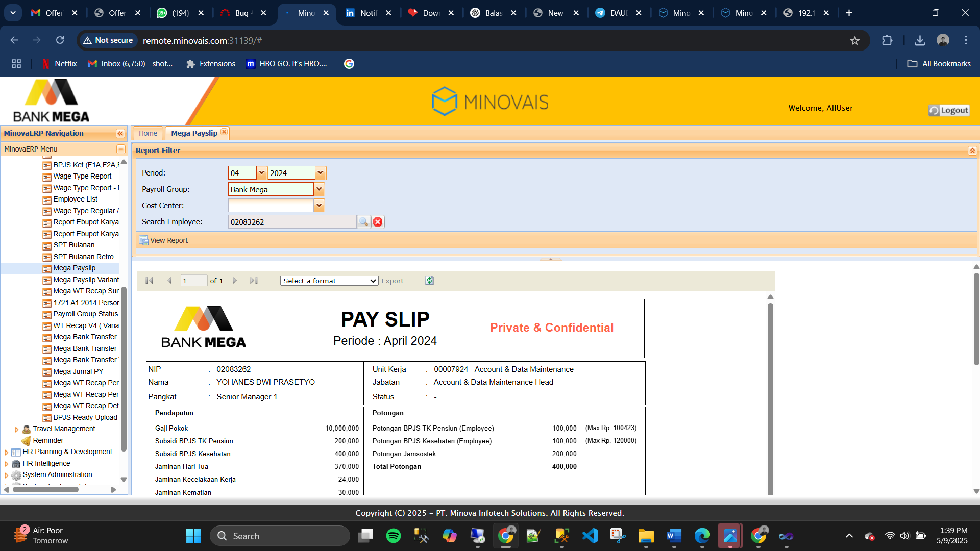Image resolution: width=980 pixels, height=551 pixels.
Task: Expand the System Administration node
Action: tap(6, 475)
